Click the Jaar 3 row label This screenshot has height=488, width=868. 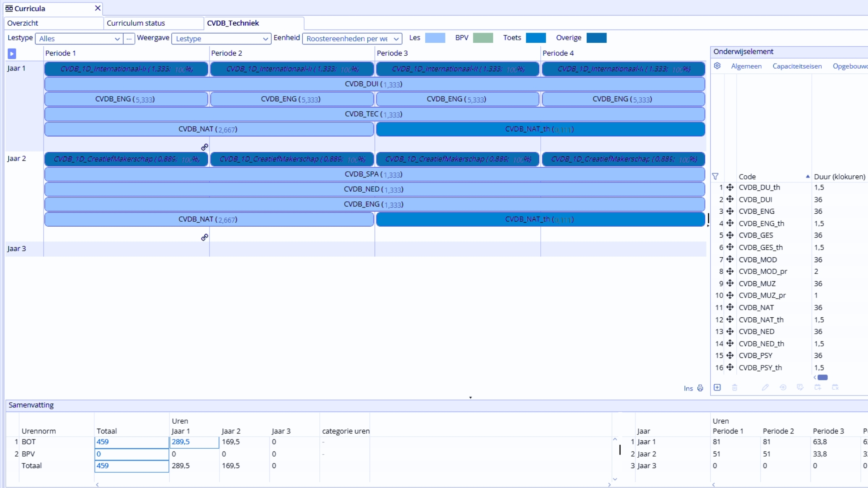17,249
